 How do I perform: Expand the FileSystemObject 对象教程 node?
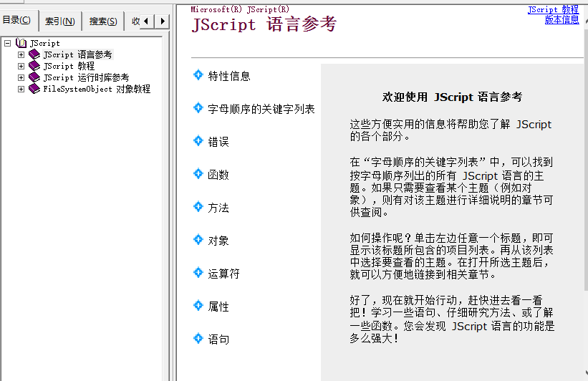(x=21, y=89)
